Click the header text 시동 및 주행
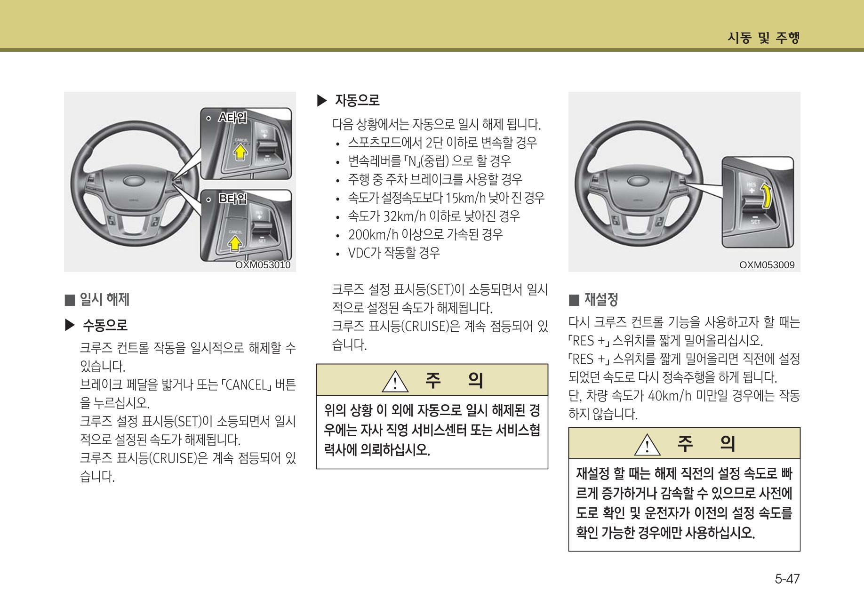 pos(763,38)
